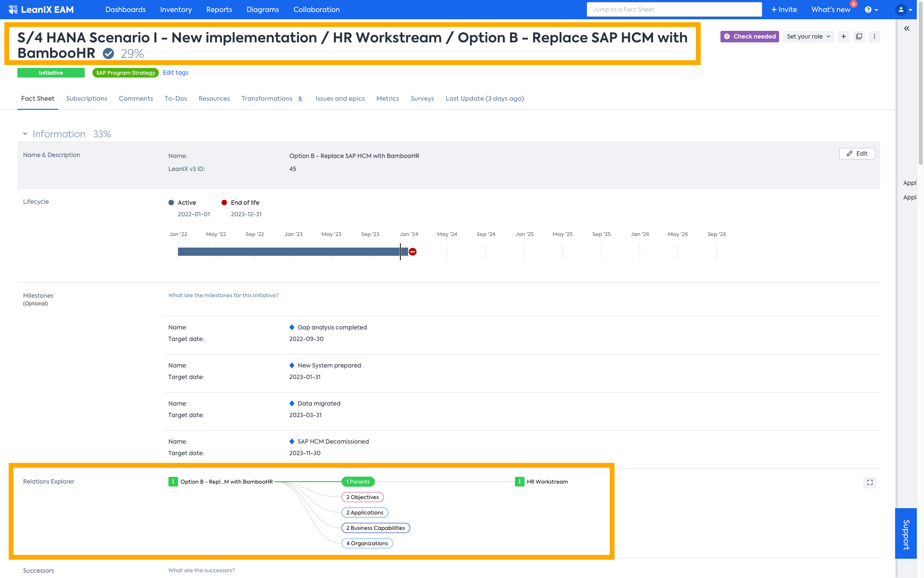
Task: Click the green icon beside HR Workstream
Action: coord(520,482)
